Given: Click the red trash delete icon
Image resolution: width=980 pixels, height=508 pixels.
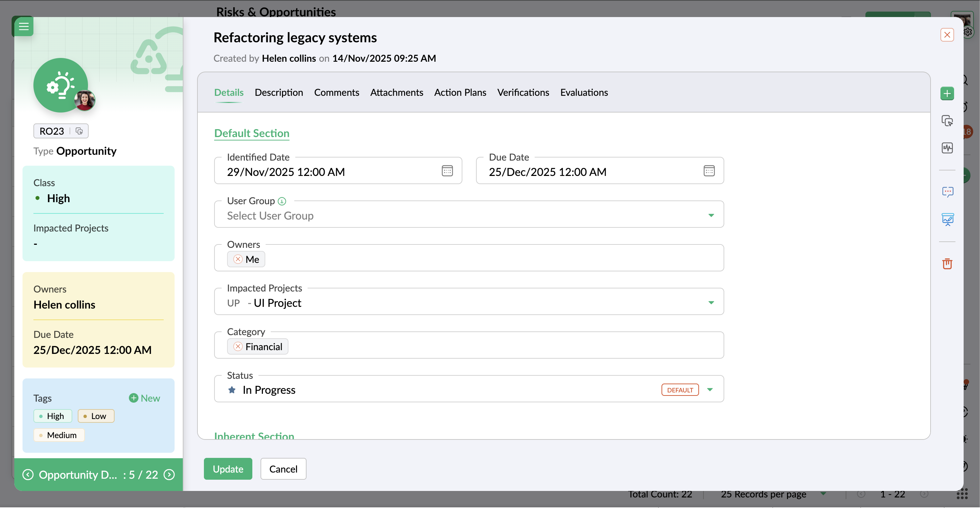Looking at the screenshot, I should click(x=947, y=264).
